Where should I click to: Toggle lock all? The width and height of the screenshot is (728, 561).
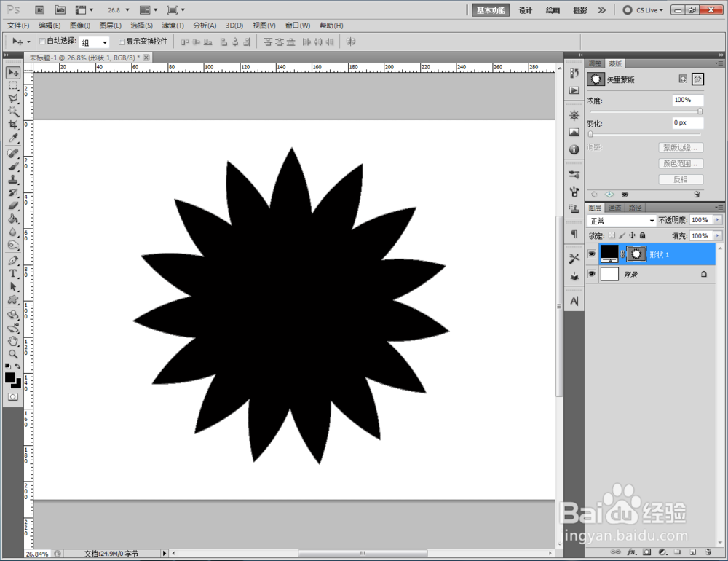[643, 235]
